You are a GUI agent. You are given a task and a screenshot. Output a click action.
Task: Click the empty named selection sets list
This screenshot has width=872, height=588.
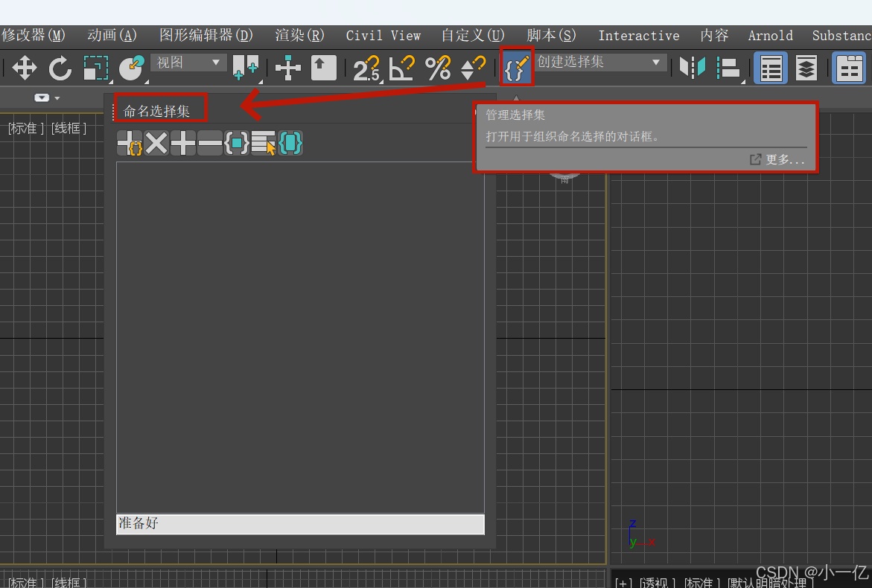click(300, 337)
